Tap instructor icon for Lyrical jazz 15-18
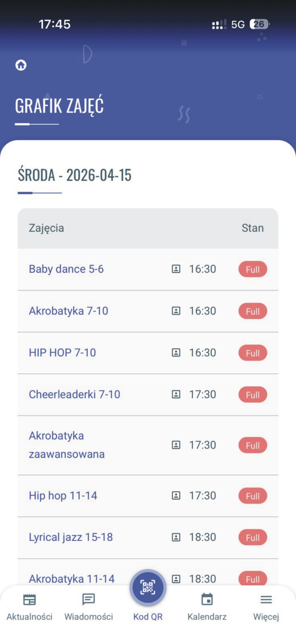Image resolution: width=296 pixels, height=644 pixels. pos(176,537)
